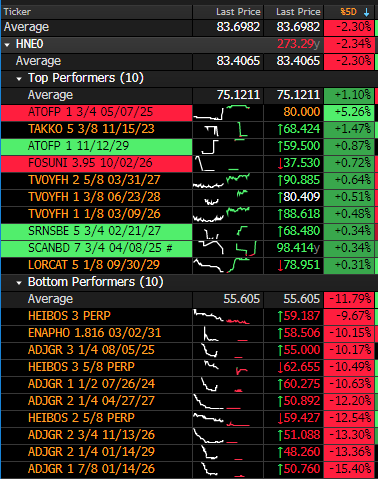Select ADJGR 2 3/4 11/13/26 ticker
The height and width of the screenshot is (479, 378).
point(91,435)
